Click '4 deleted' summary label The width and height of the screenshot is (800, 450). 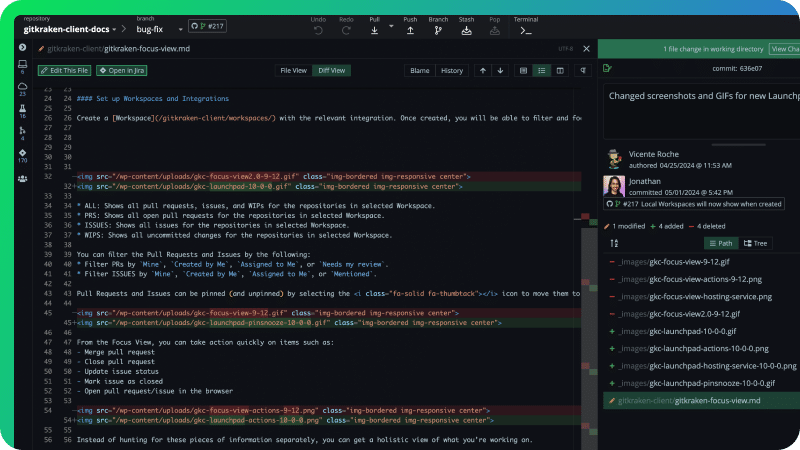(707, 226)
